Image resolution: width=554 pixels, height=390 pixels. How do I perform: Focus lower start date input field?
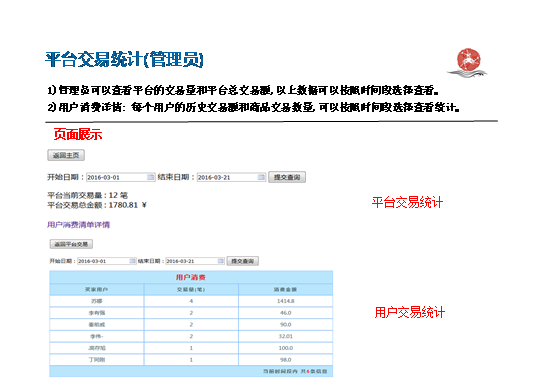pos(107,261)
